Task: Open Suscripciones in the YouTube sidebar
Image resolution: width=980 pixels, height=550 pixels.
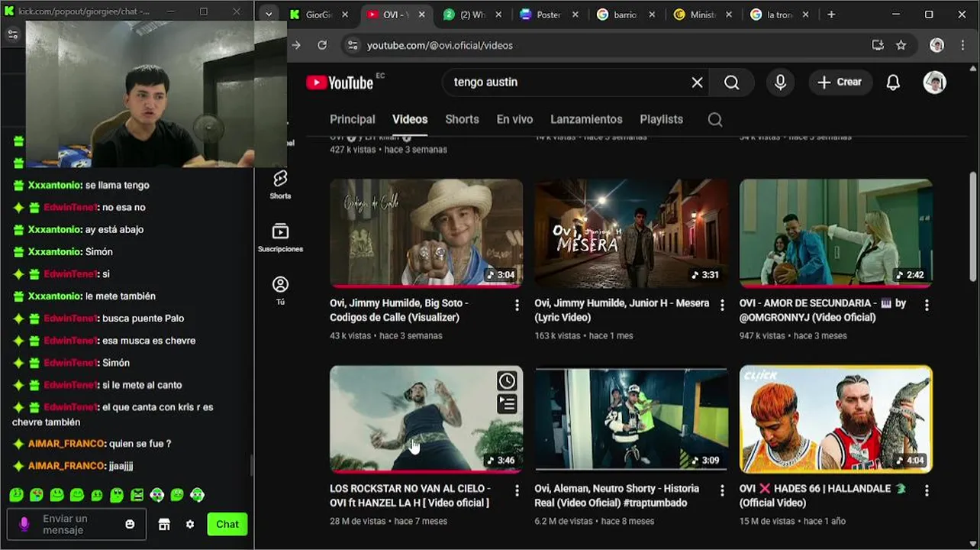Action: pos(280,238)
